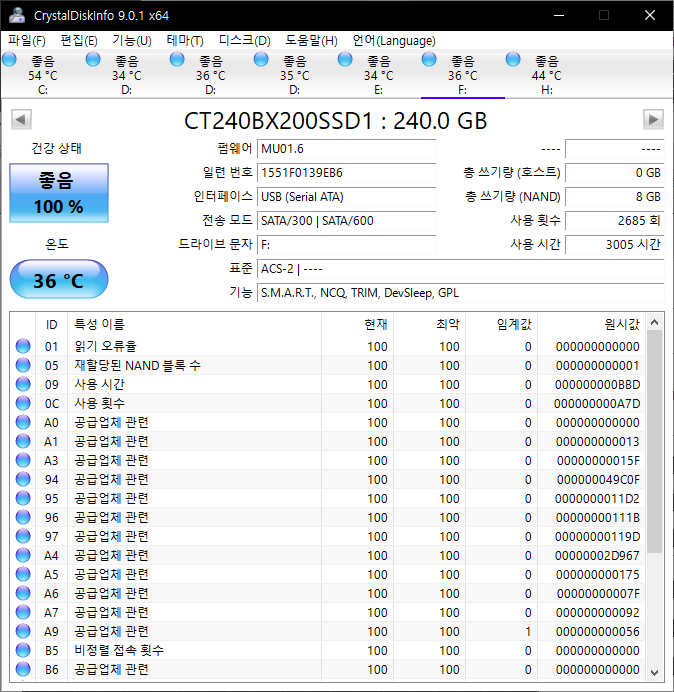674x692 pixels.
Task: Click the transfer mode field SATA/300 | SATA/600
Action: click(346, 220)
